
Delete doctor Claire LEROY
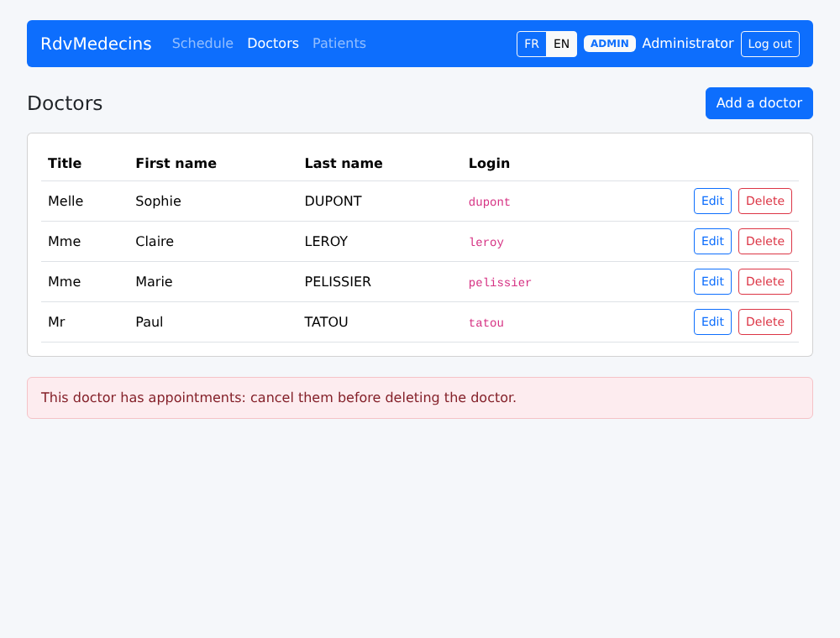click(x=765, y=242)
